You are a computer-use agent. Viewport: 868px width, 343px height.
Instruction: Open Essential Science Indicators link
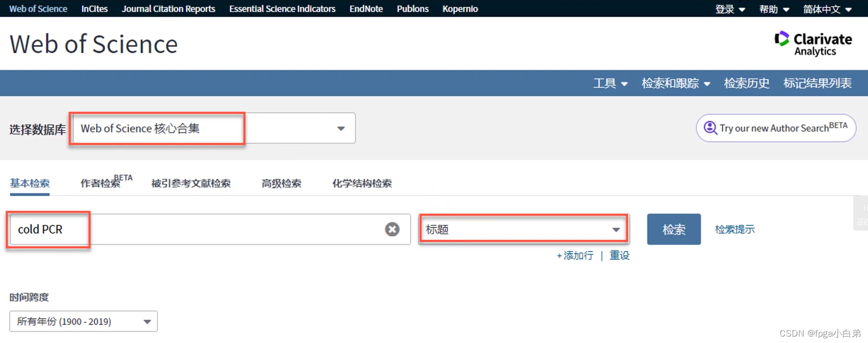coord(282,9)
